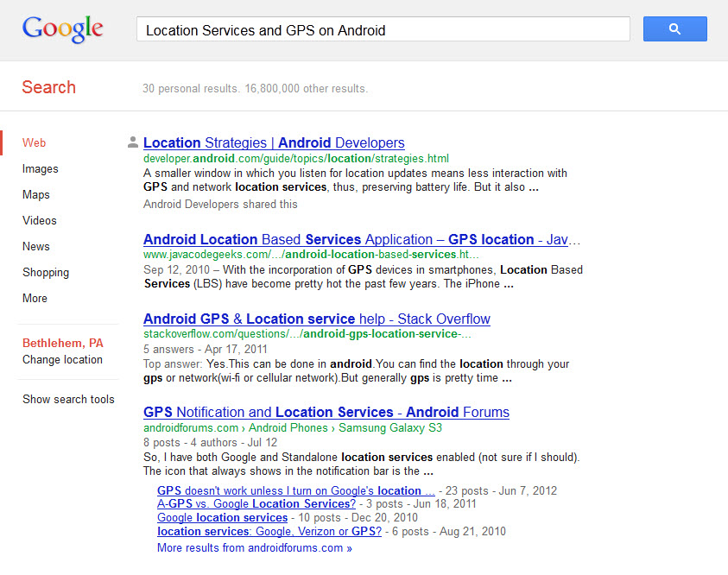Open the javacodegeeks Location Based Services result
Image resolution: width=728 pixels, height=575 pixels.
pyautogui.click(x=362, y=240)
